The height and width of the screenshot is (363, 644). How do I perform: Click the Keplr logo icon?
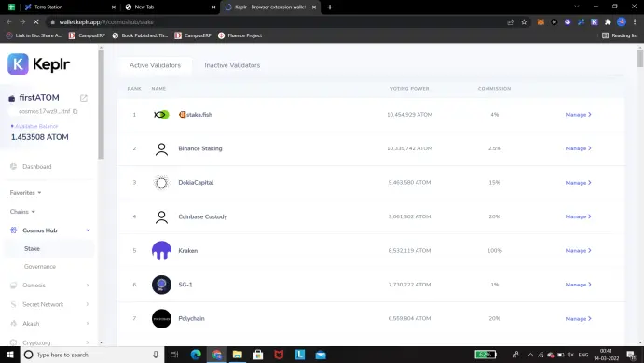coord(18,64)
